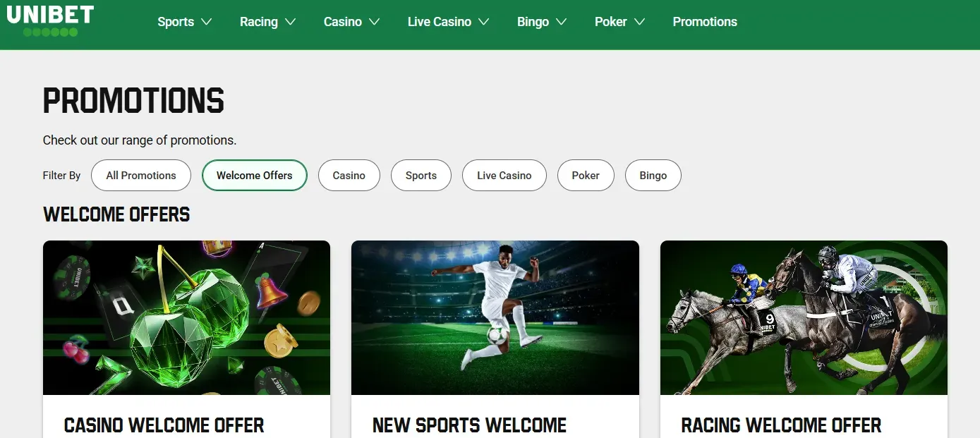This screenshot has width=980, height=438.
Task: Expand the Racing menu chevron
Action: pyautogui.click(x=290, y=22)
